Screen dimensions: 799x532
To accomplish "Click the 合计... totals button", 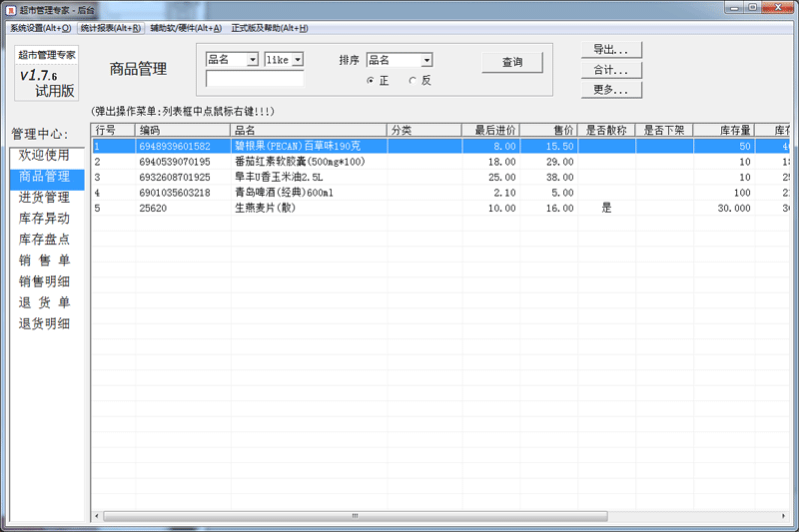I will pyautogui.click(x=611, y=70).
